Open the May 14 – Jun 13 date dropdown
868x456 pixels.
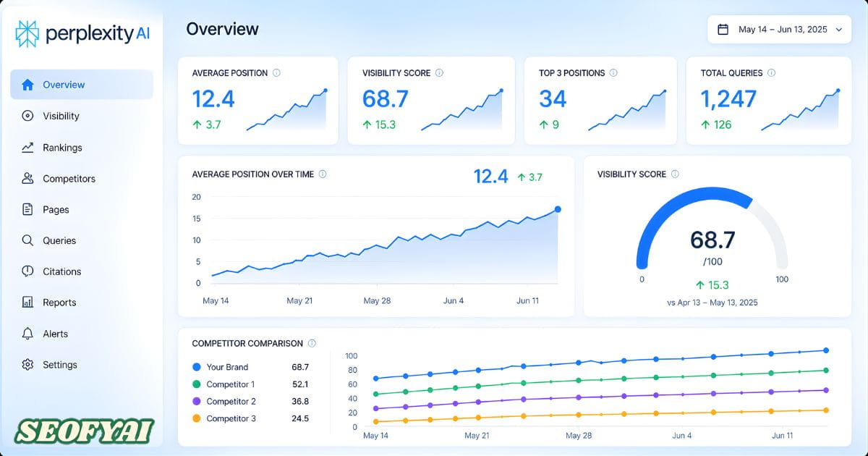coord(779,30)
